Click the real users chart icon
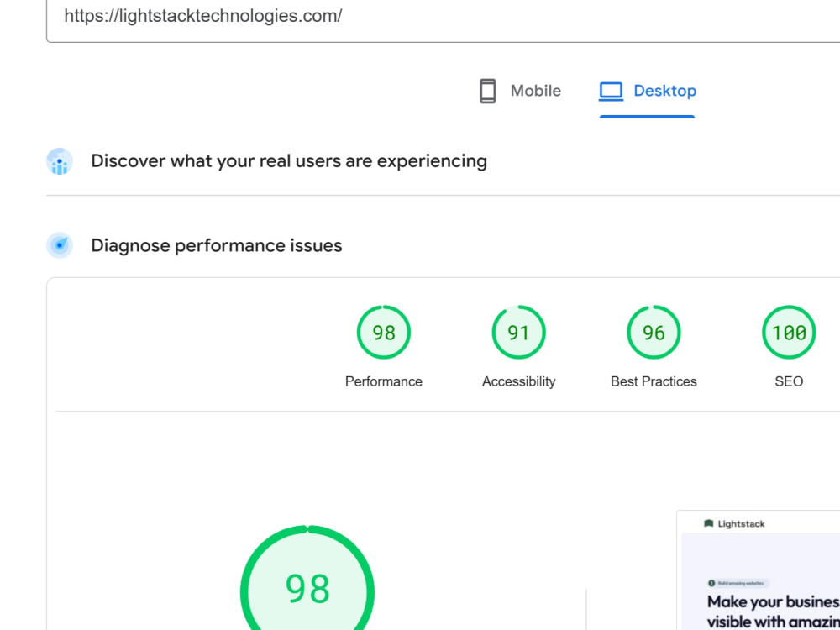Viewport: 840px width, 630px height. tap(60, 161)
